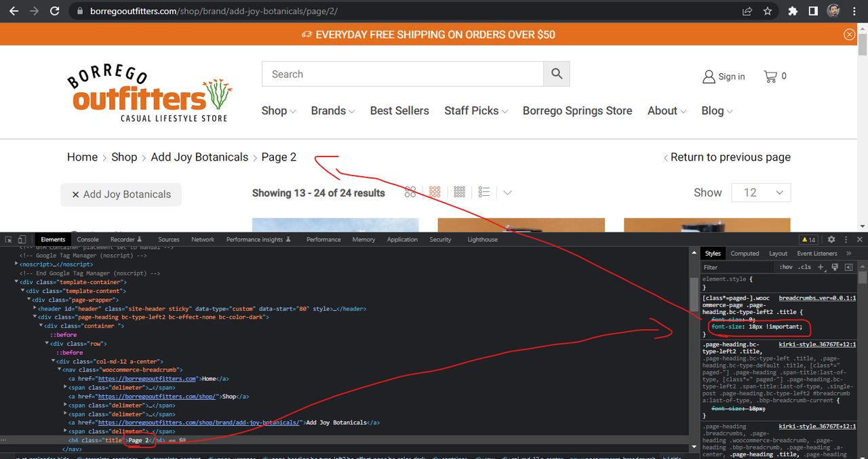Click Add Joy Botanicals breadcrumb link
868x459 pixels.
click(199, 157)
